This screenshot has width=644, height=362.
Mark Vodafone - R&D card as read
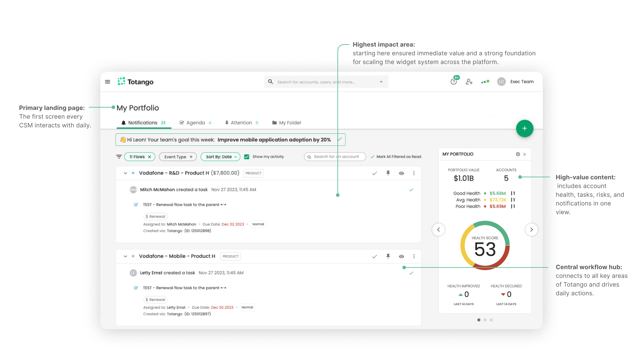(375, 173)
